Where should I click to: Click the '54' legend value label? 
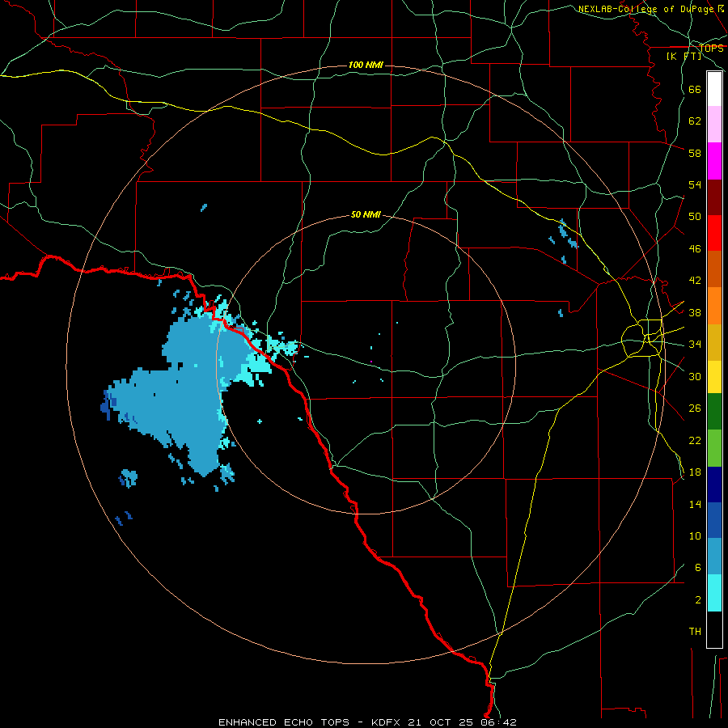695,184
